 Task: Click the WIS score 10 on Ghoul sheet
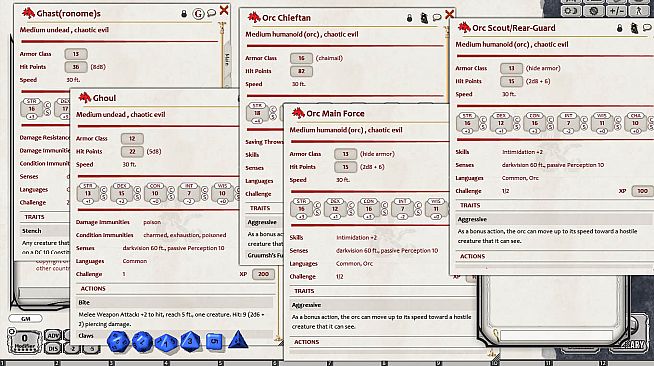[x=222, y=193]
